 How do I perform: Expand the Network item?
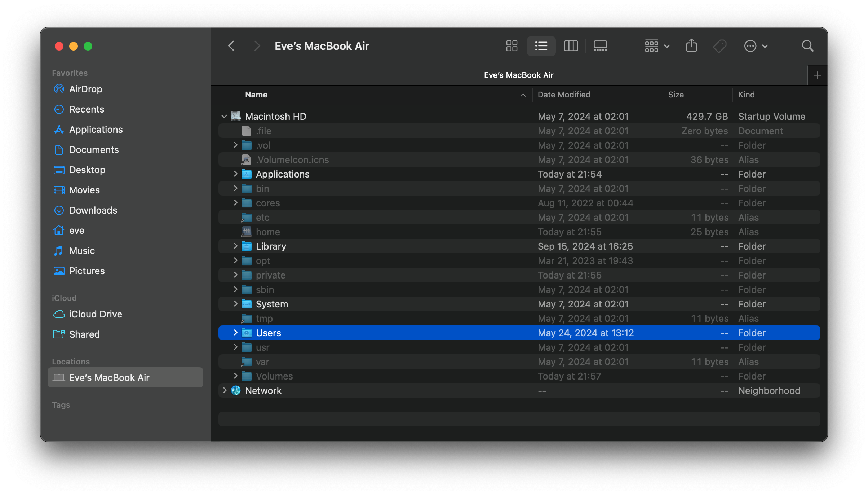[x=224, y=390]
